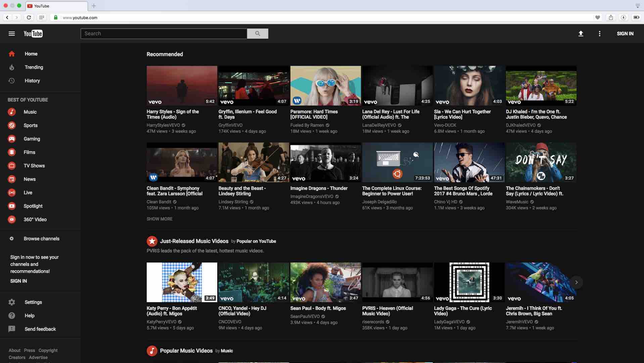Open the Music channel in the sidebar
The height and width of the screenshot is (363, 644).
tap(30, 112)
